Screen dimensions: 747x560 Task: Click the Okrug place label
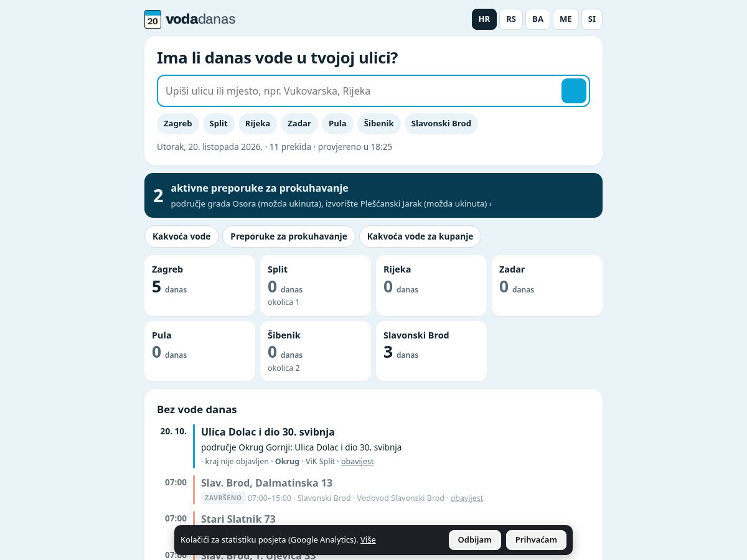288,462
